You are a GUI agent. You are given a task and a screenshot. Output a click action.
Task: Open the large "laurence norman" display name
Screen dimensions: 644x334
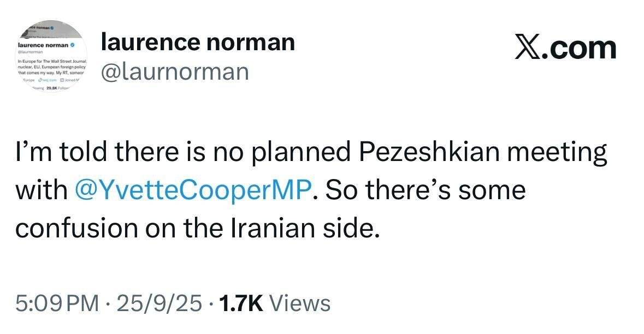pos(198,42)
